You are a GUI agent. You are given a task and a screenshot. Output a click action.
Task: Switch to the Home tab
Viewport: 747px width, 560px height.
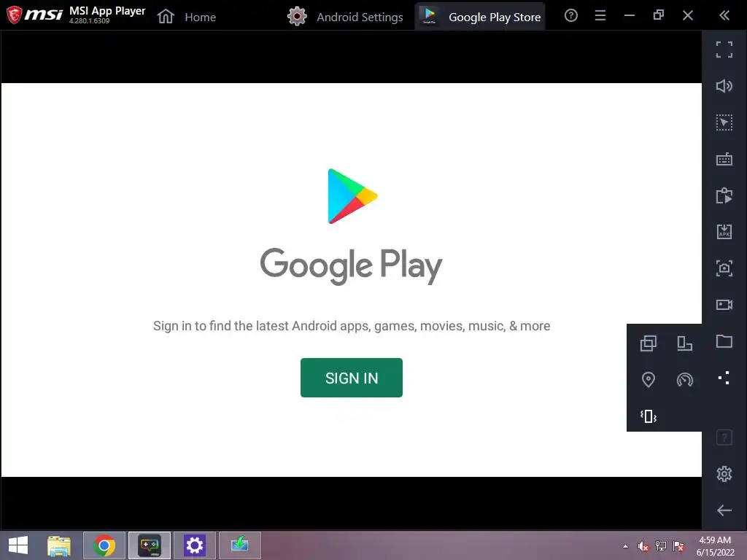(186, 17)
